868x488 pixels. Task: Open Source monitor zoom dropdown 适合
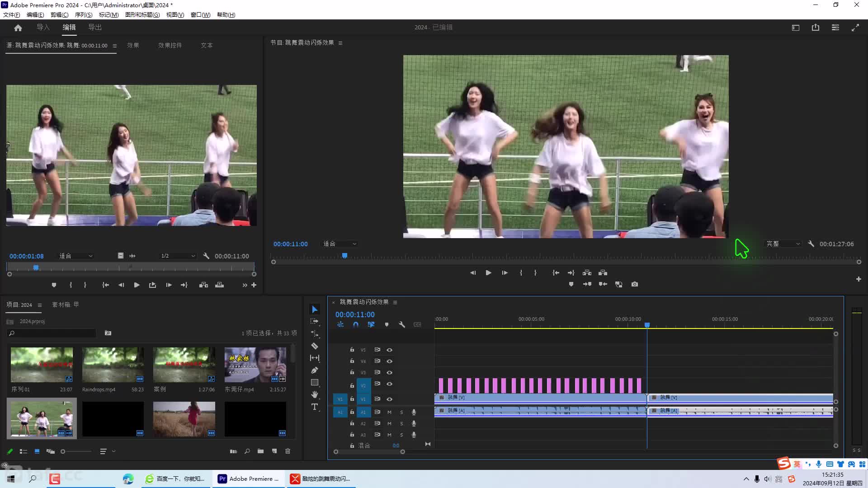point(75,256)
